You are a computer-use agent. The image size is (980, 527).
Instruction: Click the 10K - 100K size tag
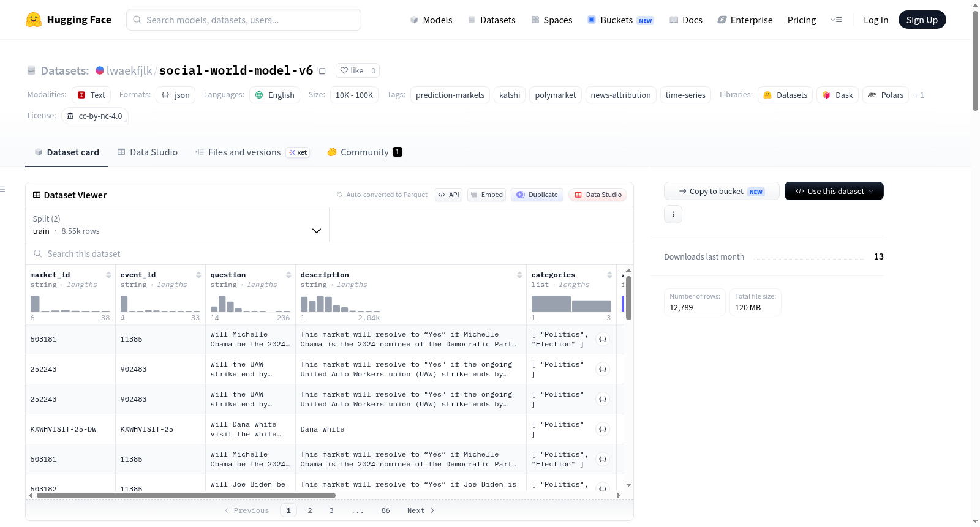[354, 95]
